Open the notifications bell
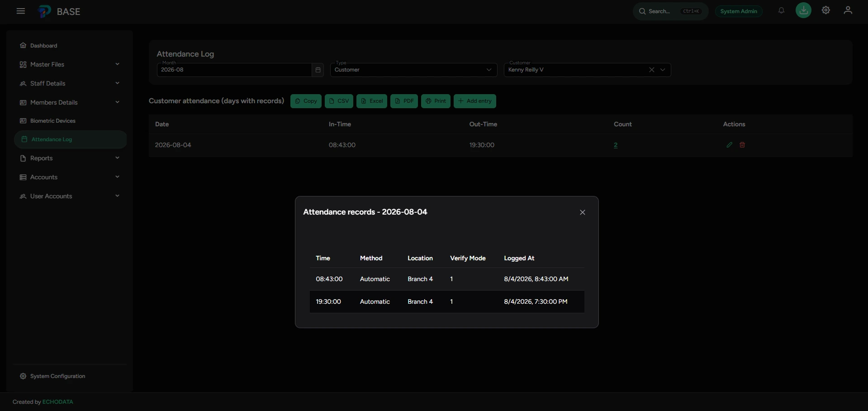 tap(781, 10)
